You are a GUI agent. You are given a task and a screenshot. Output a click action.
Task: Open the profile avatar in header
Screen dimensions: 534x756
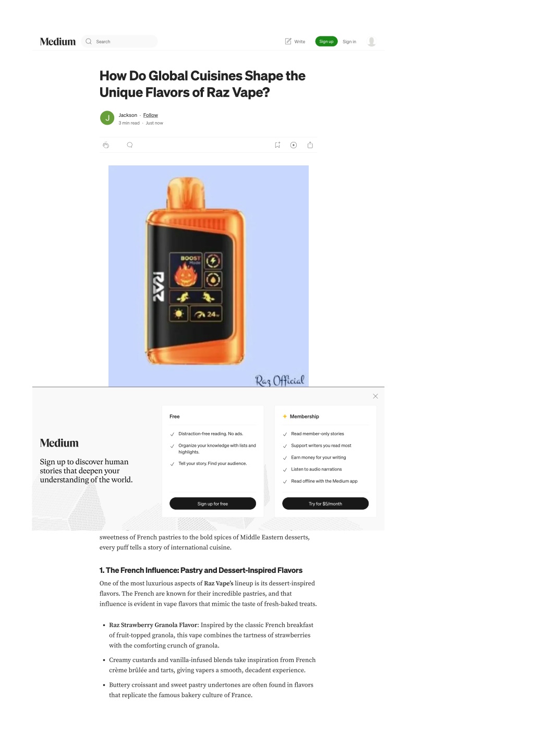click(x=371, y=42)
